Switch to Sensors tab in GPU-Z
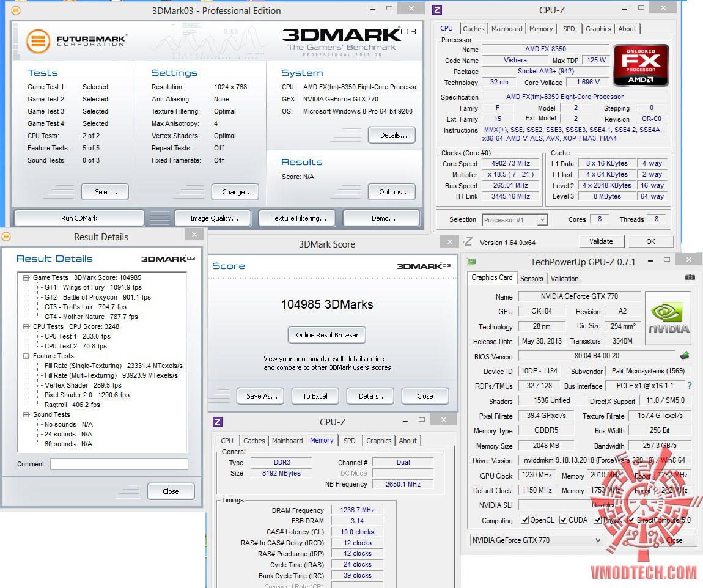The image size is (703, 588). point(531,279)
